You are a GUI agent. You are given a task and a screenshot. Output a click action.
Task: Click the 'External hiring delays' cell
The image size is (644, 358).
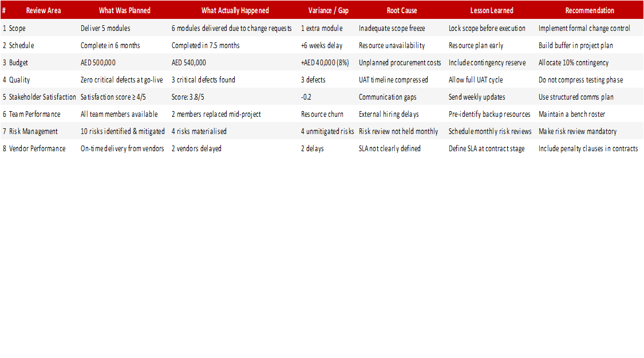click(389, 114)
